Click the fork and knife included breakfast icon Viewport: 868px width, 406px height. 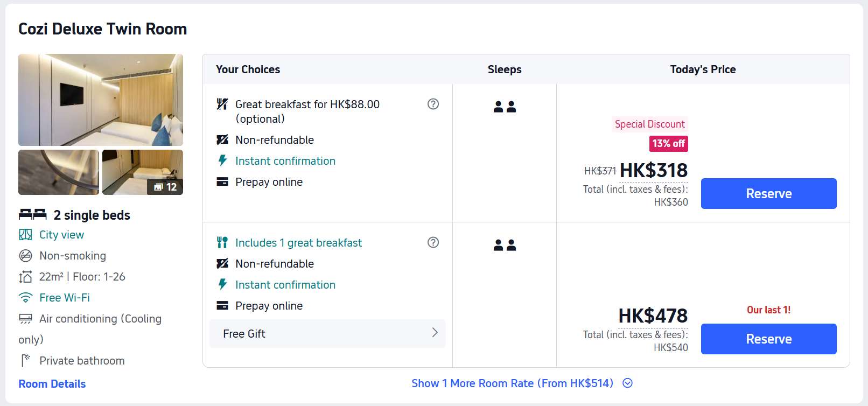pyautogui.click(x=222, y=243)
